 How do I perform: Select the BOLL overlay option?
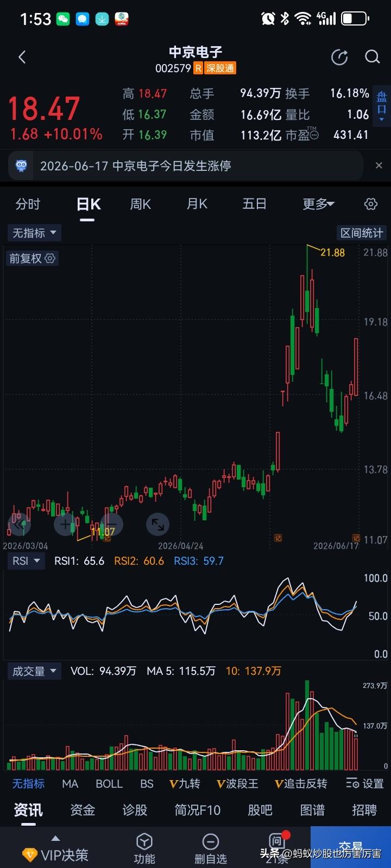[x=109, y=783]
